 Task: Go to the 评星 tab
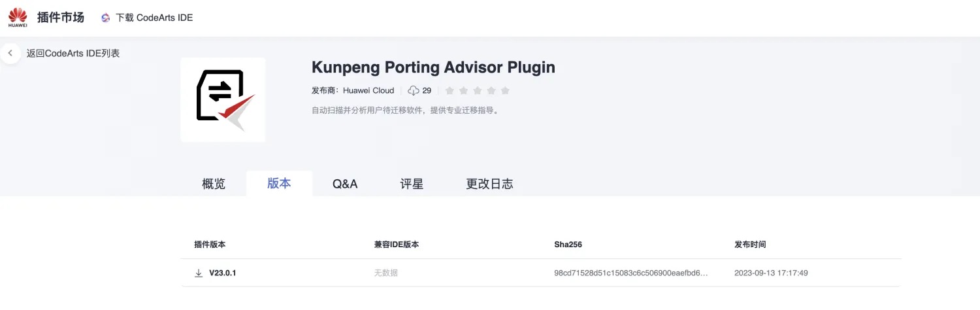[412, 184]
